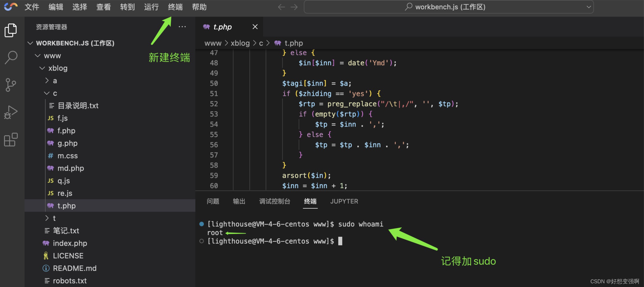The image size is (644, 287).
Task: Open 目录说明.txt in the explorer
Action: coord(110,106)
